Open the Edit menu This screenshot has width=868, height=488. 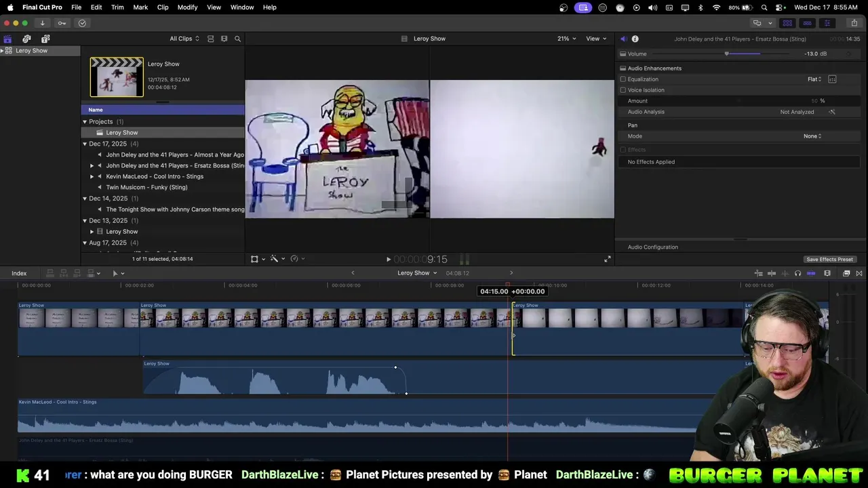(96, 7)
